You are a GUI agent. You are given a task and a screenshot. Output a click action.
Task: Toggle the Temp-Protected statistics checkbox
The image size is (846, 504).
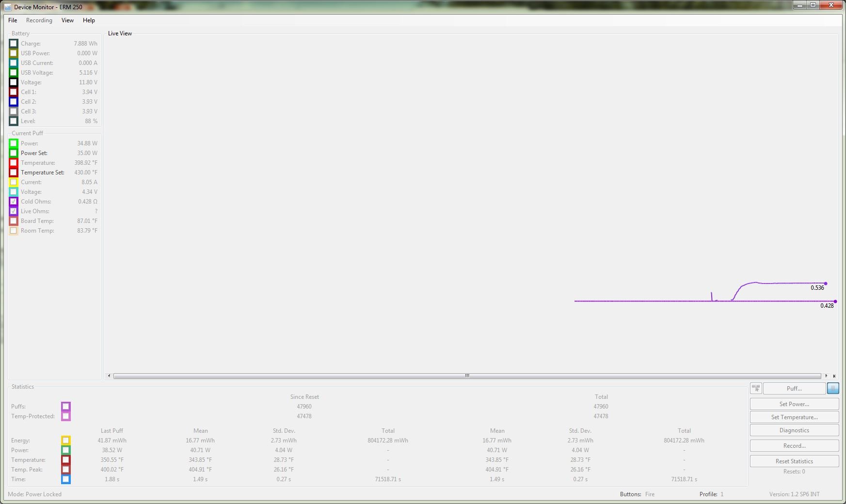[x=66, y=416]
